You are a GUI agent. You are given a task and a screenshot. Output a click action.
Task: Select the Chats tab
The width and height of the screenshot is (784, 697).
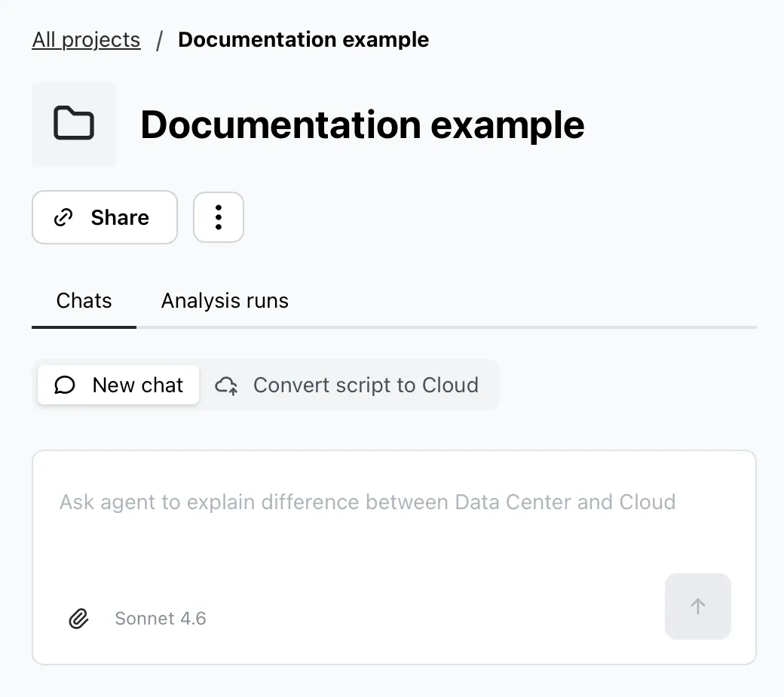click(84, 301)
